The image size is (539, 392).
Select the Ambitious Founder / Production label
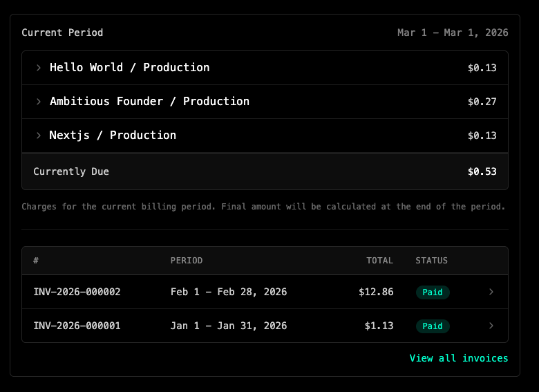149,102
